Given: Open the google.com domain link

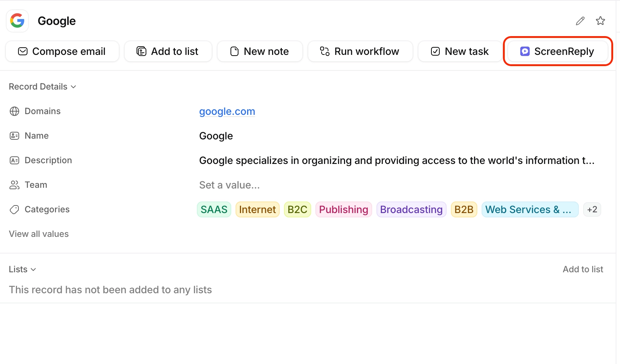Looking at the screenshot, I should 227,111.
